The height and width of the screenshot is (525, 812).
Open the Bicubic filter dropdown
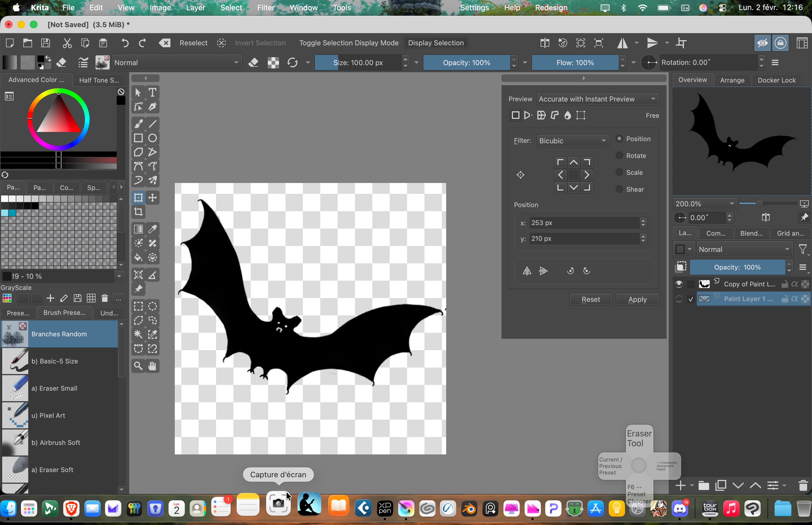click(x=573, y=141)
